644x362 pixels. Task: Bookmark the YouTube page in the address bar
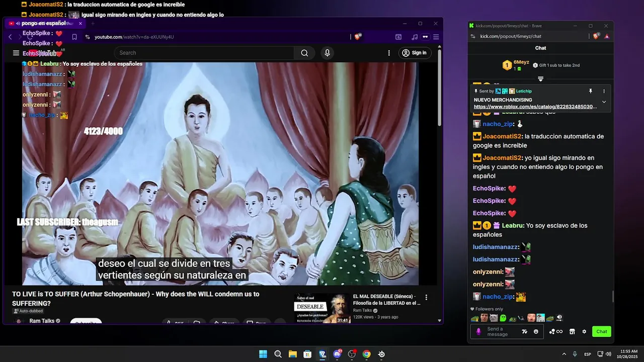tap(74, 37)
